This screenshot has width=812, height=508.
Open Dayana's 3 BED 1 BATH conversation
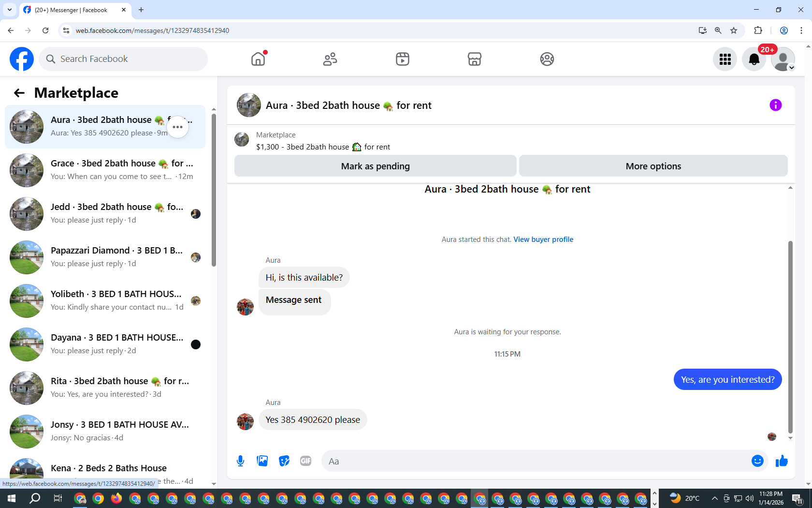(105, 344)
